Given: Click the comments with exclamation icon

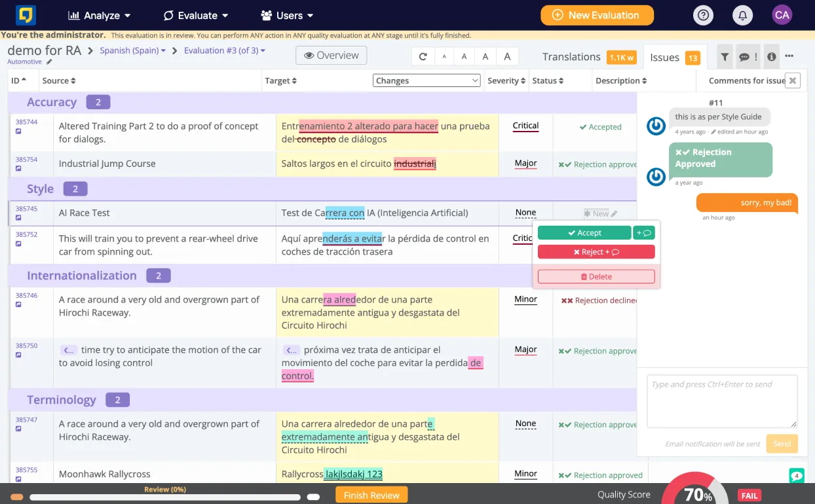Looking at the screenshot, I should 748,57.
